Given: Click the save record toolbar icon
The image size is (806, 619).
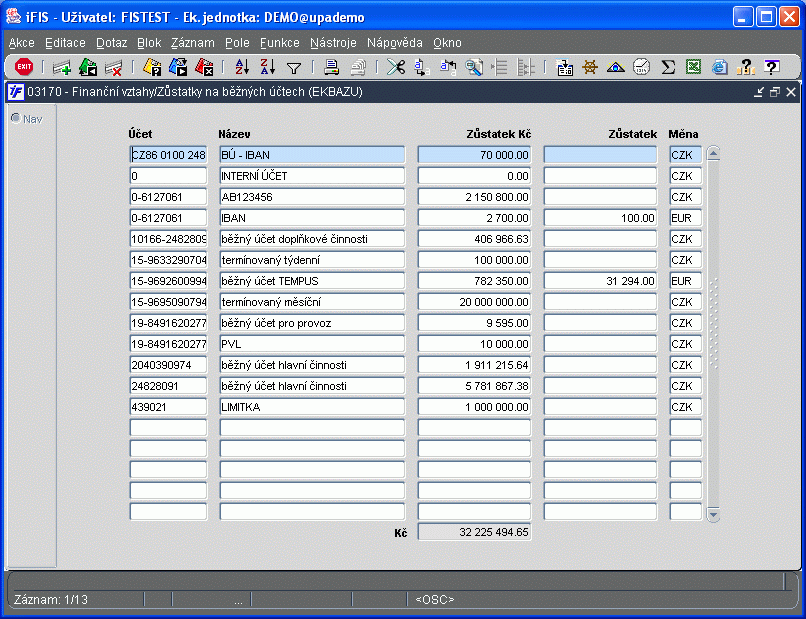Looking at the screenshot, I should click(x=88, y=67).
